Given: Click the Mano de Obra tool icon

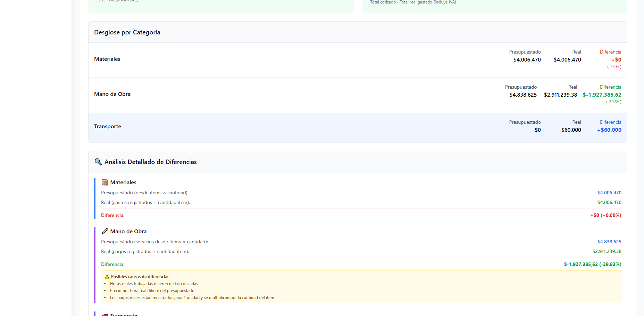Looking at the screenshot, I should (x=104, y=232).
